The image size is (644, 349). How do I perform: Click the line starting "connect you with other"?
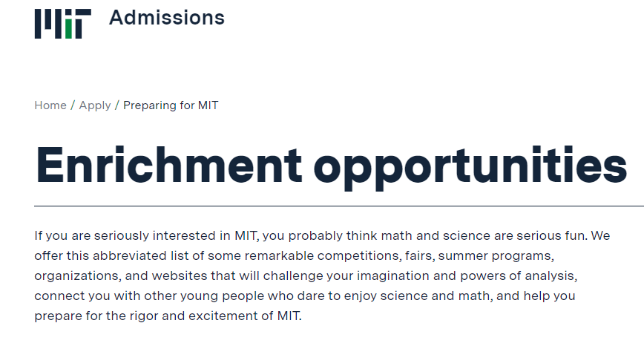305,296
